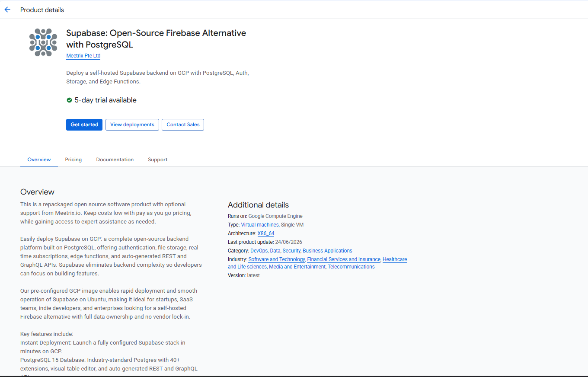The height and width of the screenshot is (377, 588).
Task: Click the Supabase product title heading
Action: pyautogui.click(x=156, y=39)
